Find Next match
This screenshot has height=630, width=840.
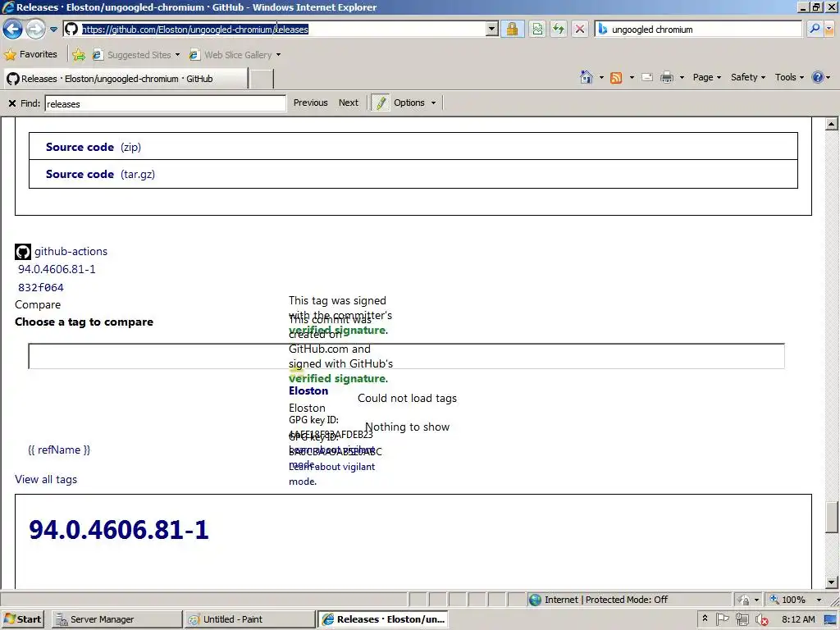click(x=348, y=103)
